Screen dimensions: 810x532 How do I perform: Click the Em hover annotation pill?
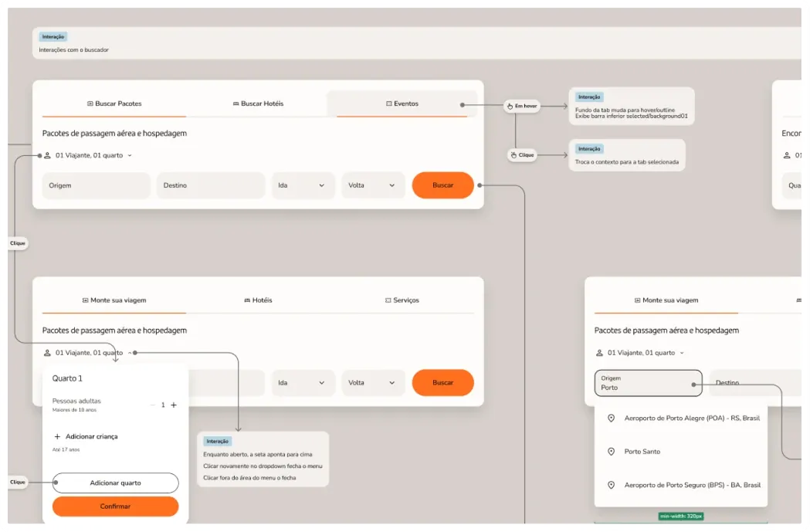(x=522, y=106)
